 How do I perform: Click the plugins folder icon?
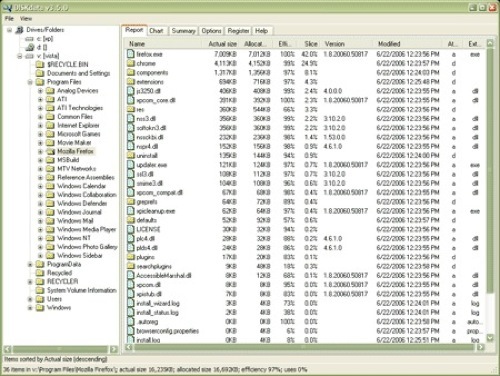tap(131, 257)
